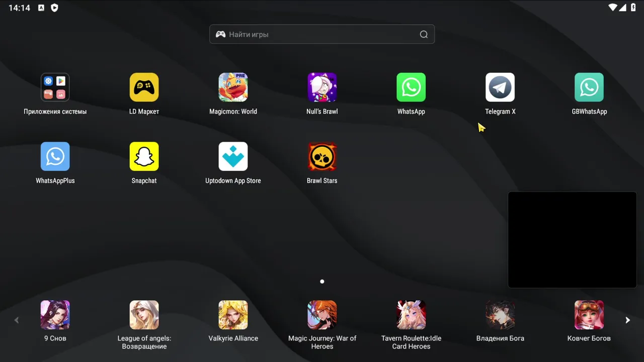Show previous recommended games with left arrow
The image size is (644, 362).
(17, 320)
